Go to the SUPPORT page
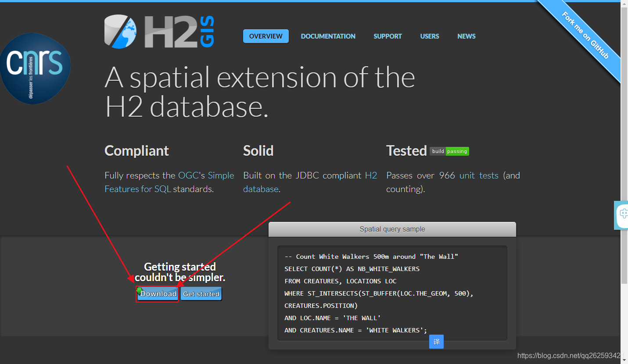Viewport: 628px width, 364px height. [x=388, y=36]
